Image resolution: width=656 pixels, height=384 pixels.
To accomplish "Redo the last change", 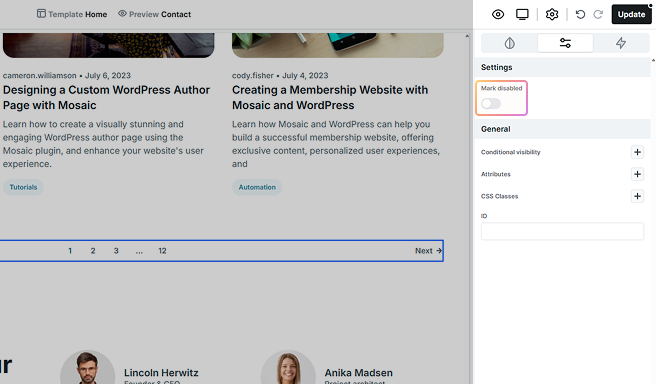I will click(x=598, y=14).
